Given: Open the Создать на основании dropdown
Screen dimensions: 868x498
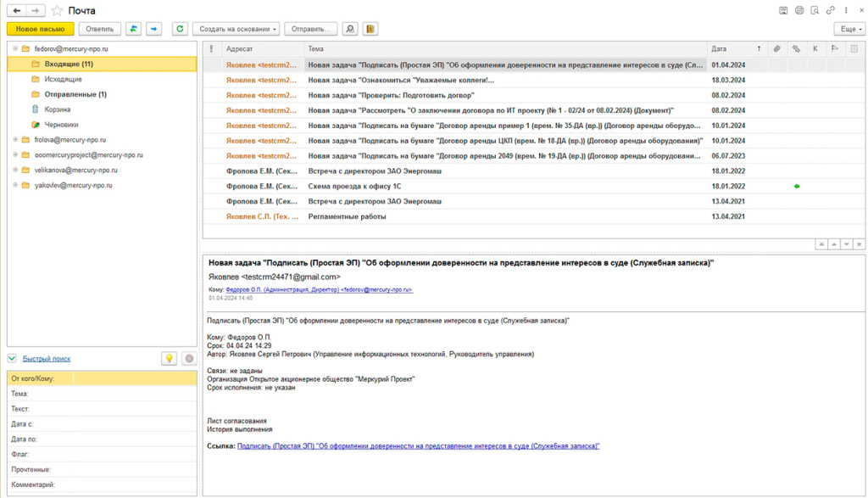Looking at the screenshot, I should tap(237, 29).
